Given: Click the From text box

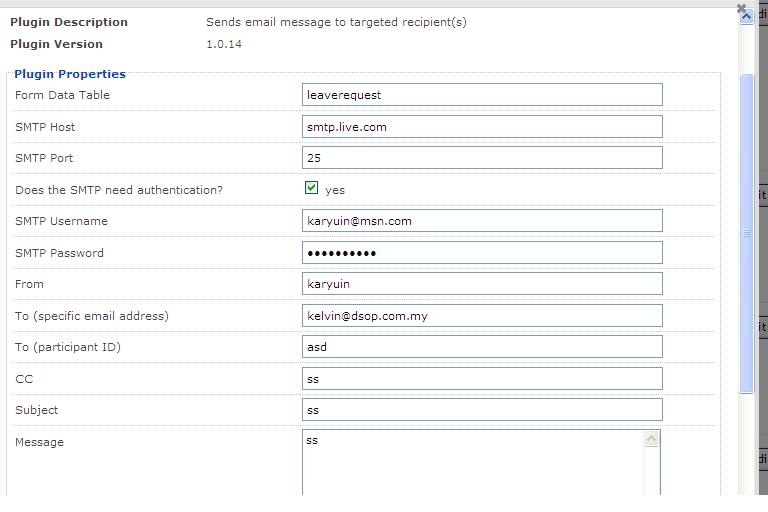Looking at the screenshot, I should point(482,284).
